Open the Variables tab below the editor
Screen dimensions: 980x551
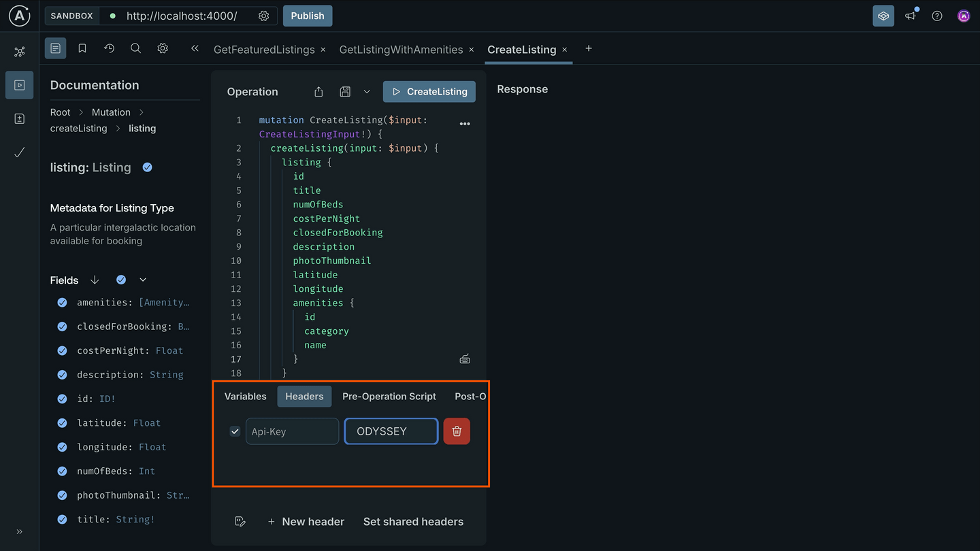(245, 396)
